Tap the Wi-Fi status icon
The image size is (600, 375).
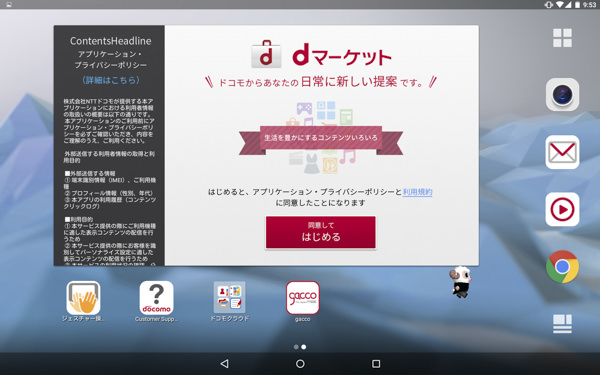[560, 5]
